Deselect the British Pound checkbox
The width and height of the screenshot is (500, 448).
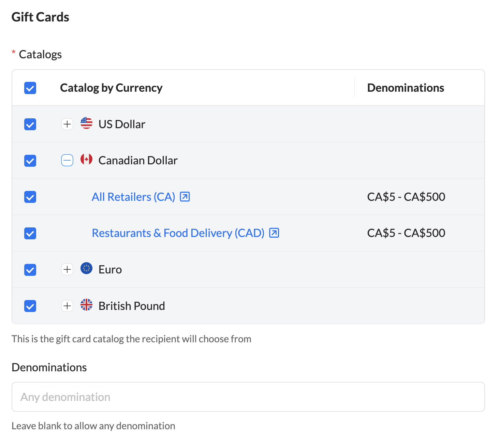[30, 306]
